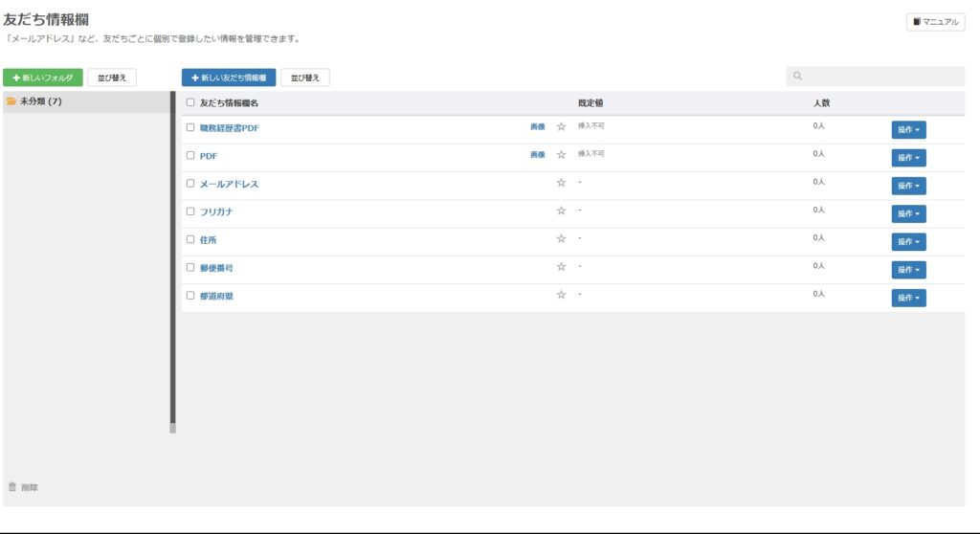Screen dimensions: 980x534
Task: Click the blue 新しい友だち情報欄 button
Action: [229, 78]
